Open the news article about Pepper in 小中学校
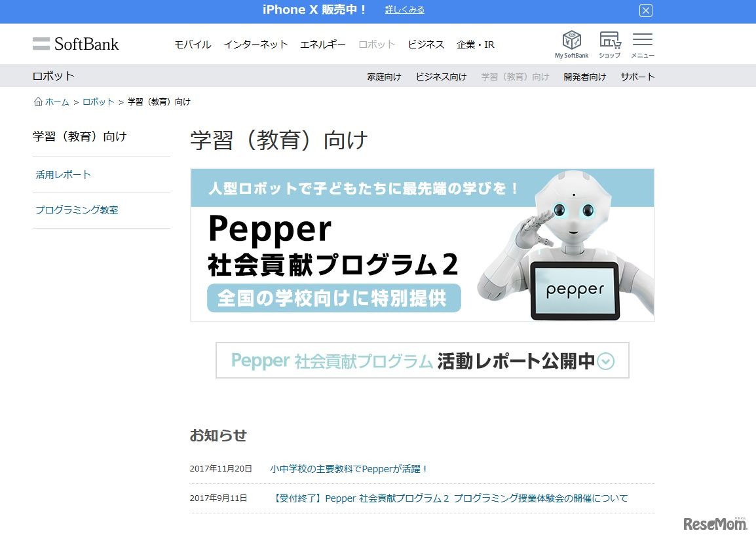756x539 pixels. (347, 469)
